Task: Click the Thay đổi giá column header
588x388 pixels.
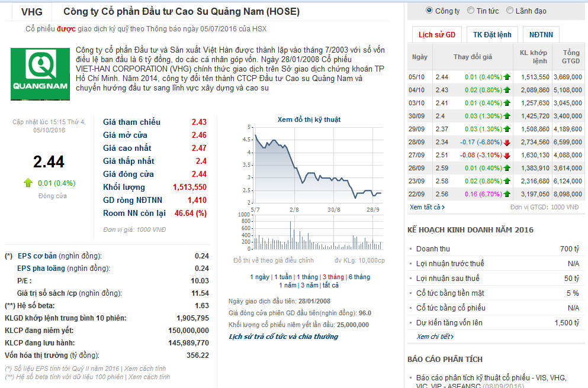Action: (473, 57)
